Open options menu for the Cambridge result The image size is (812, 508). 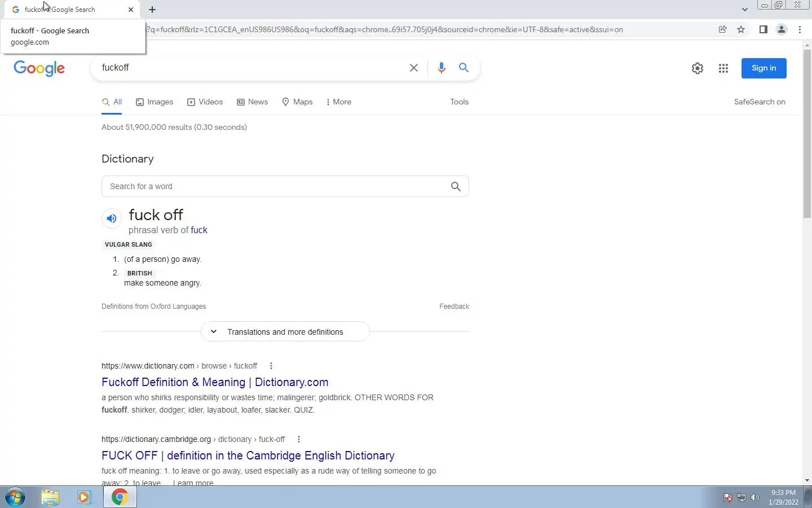[x=299, y=439]
